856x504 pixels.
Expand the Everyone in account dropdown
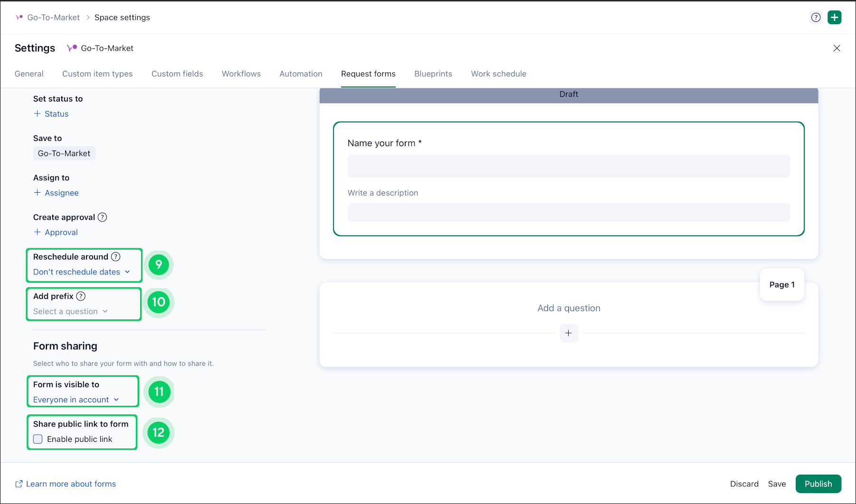click(x=76, y=400)
